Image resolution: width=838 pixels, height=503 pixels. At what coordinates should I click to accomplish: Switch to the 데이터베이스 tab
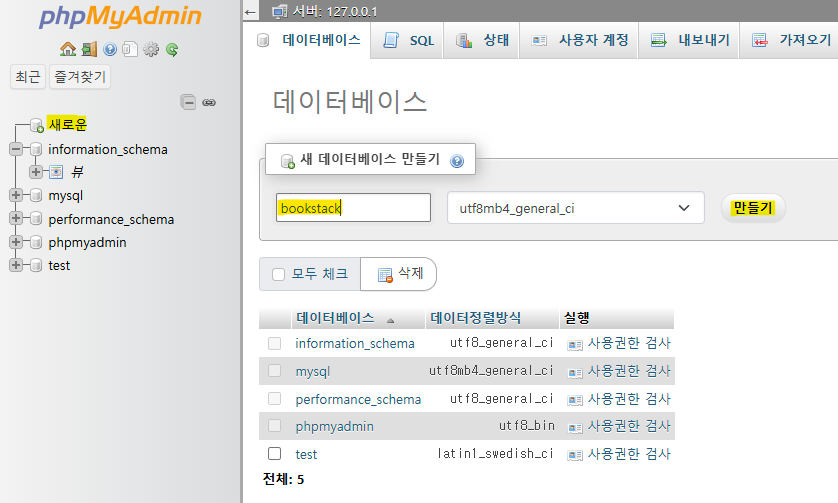point(309,40)
